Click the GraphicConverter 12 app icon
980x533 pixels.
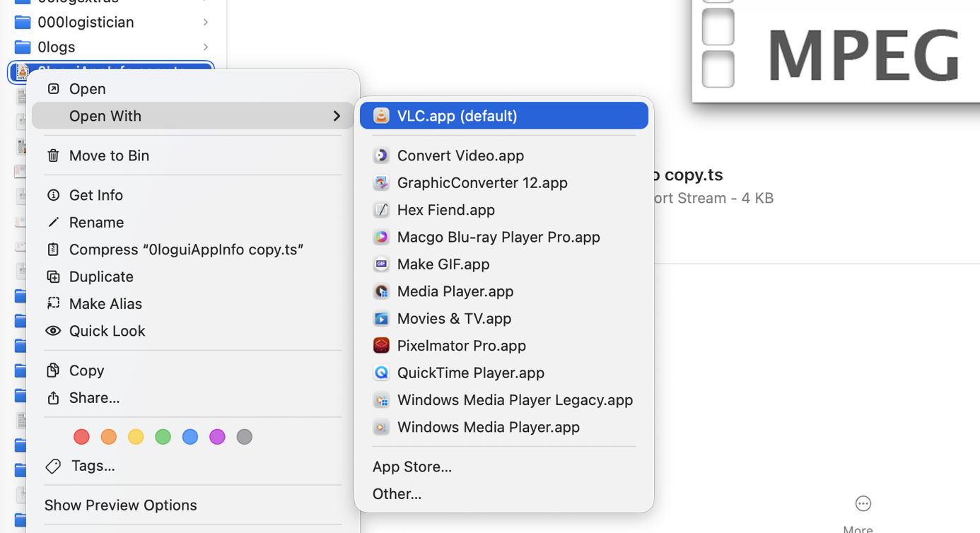tap(381, 183)
